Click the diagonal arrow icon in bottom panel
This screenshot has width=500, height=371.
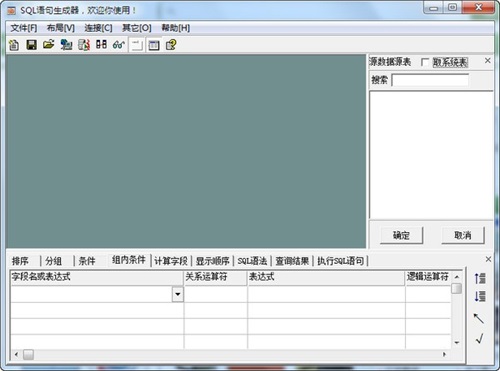pos(479,318)
